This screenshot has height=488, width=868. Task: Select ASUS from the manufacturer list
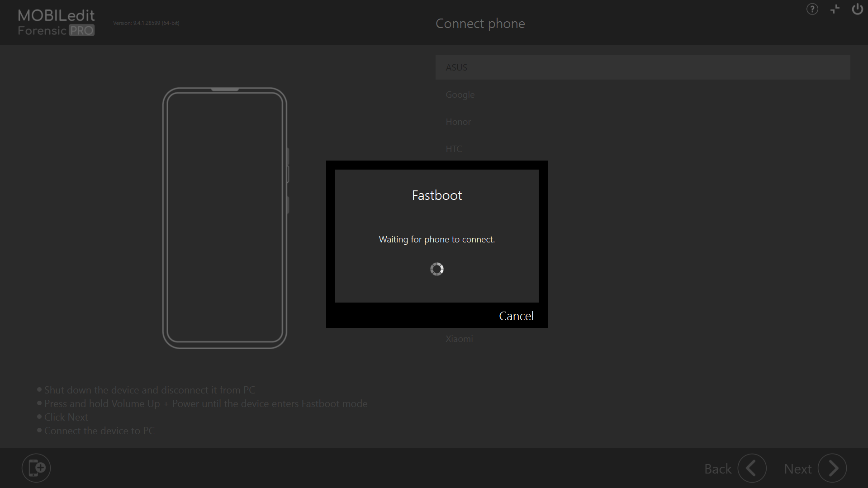pos(457,67)
